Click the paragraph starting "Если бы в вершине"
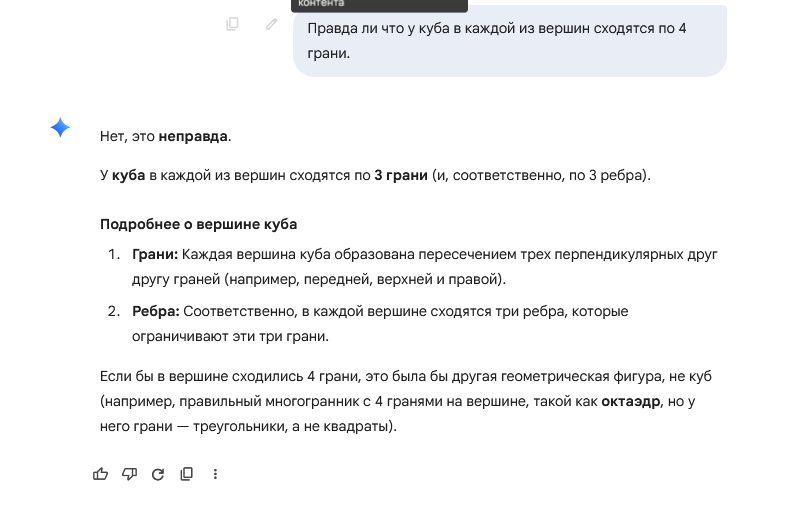This screenshot has height=510, width=812. coord(400,402)
